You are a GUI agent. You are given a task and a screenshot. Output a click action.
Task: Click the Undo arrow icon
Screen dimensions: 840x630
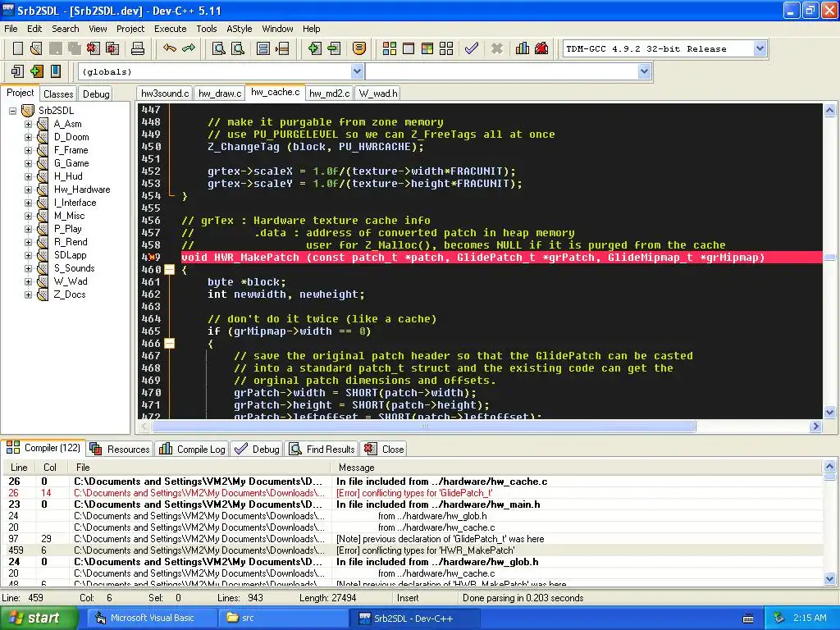coord(170,48)
